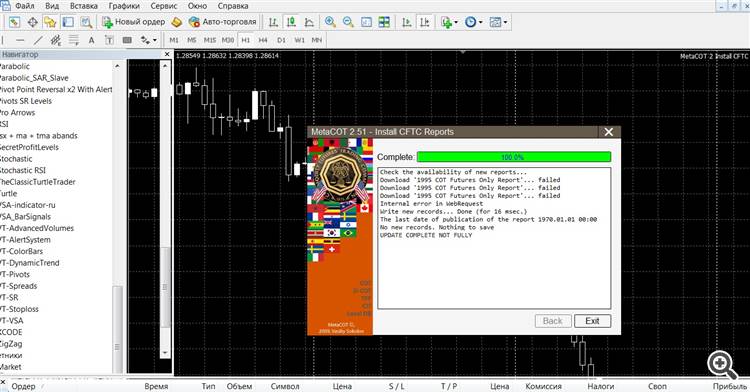Close the MetaCOT install dialog
This screenshot has height=392, width=750.
coord(608,132)
